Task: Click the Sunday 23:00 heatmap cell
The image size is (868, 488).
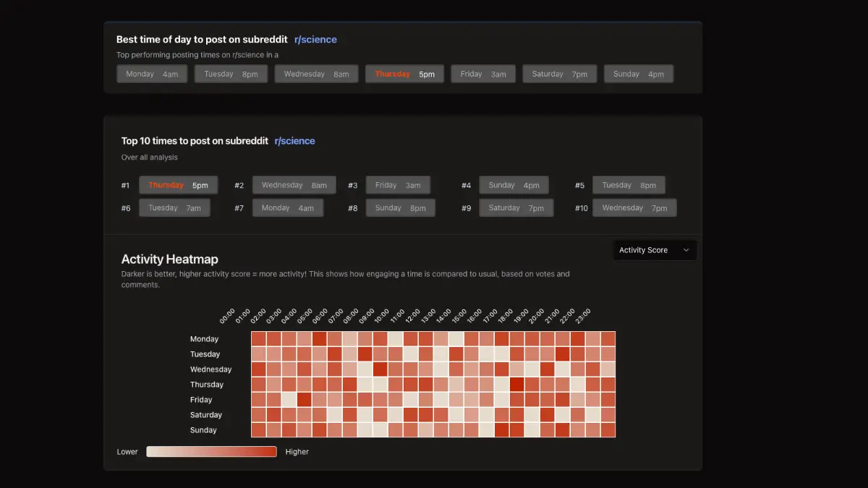Action: pyautogui.click(x=608, y=430)
